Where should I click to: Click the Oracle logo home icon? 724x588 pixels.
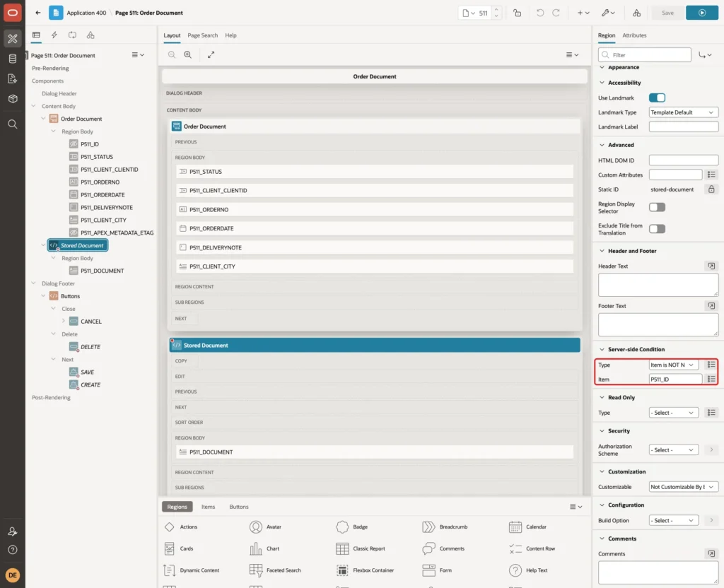pos(13,13)
